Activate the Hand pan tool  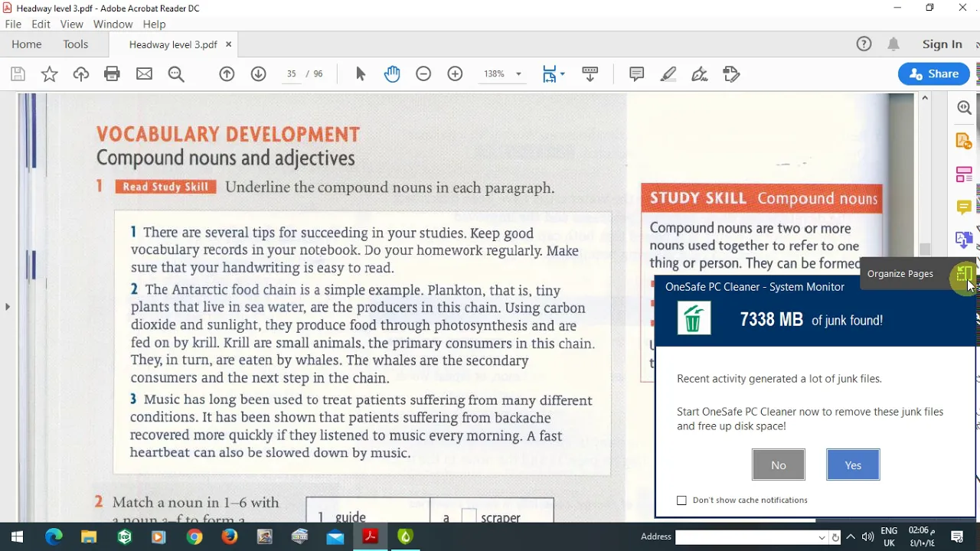tap(392, 74)
